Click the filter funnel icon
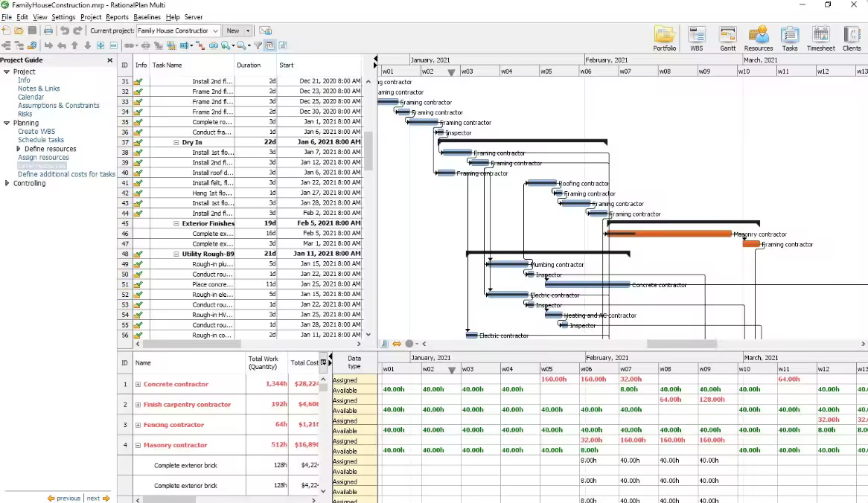The height and width of the screenshot is (503, 868). pos(258,45)
